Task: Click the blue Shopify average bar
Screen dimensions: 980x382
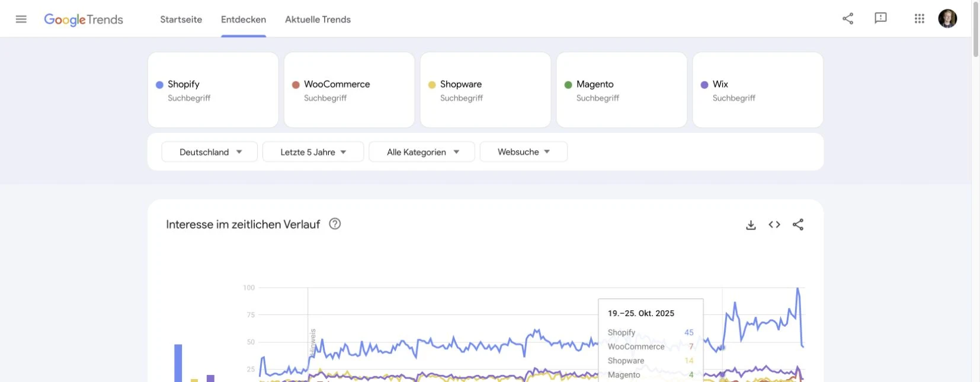Action: click(x=178, y=363)
